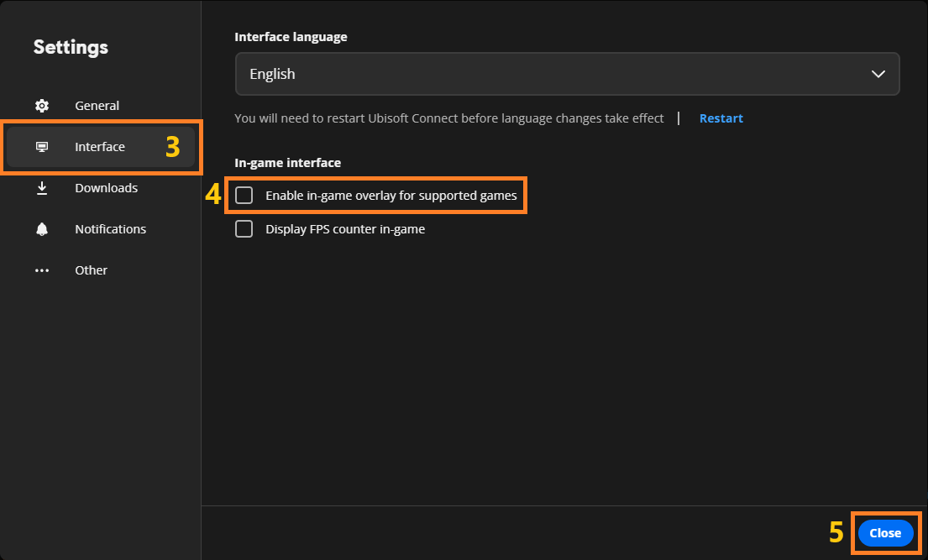Click the 'Enable in-game overlay for supported games' label
The image size is (928, 560).
pos(391,196)
